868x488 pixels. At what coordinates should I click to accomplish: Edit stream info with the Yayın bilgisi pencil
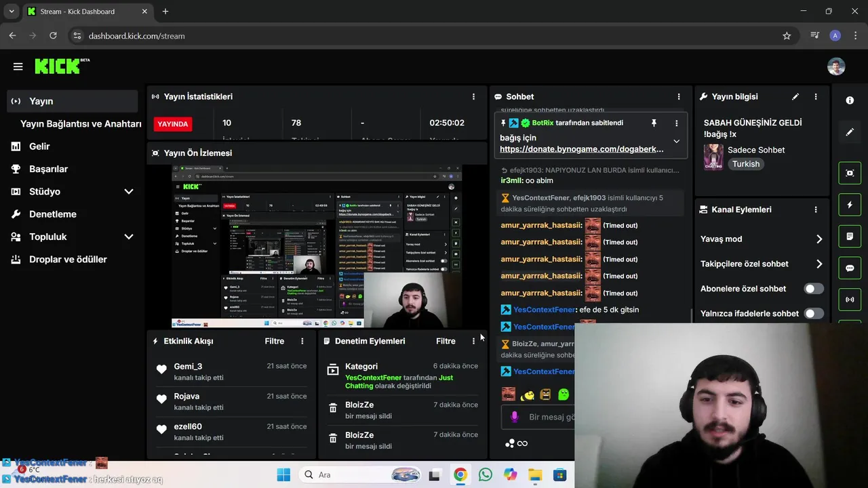(795, 97)
